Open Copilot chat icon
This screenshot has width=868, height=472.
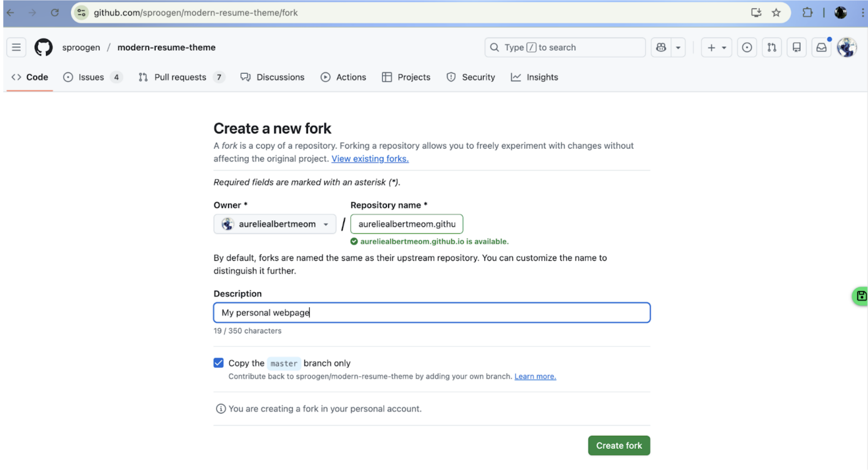tap(661, 47)
